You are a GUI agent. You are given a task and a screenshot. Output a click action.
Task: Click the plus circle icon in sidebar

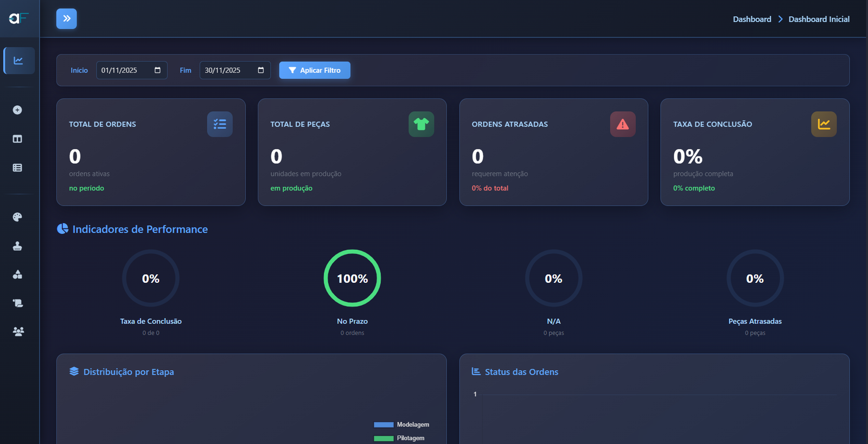17,110
